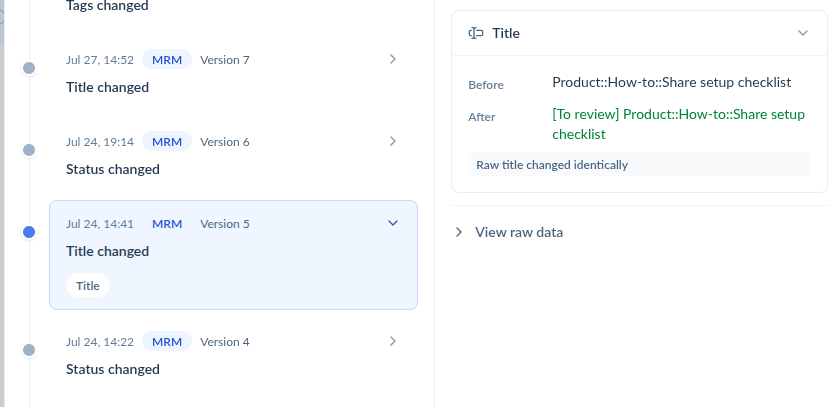Click the blue Version 5 timeline dot
Viewport: 837px width, 407px height.
click(29, 232)
